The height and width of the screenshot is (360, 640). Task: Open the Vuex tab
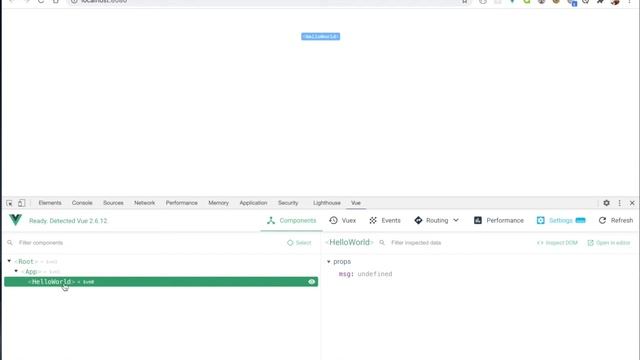point(342,220)
